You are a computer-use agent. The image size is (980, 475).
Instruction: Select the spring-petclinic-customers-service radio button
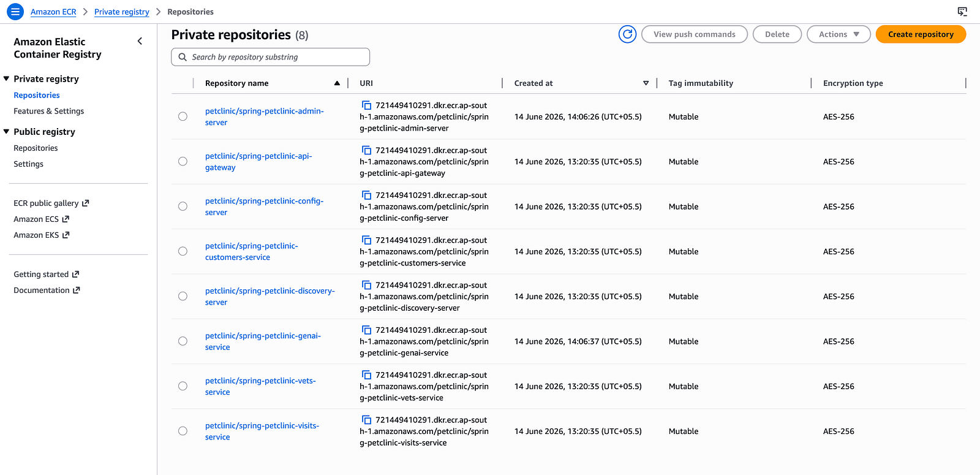(x=183, y=251)
